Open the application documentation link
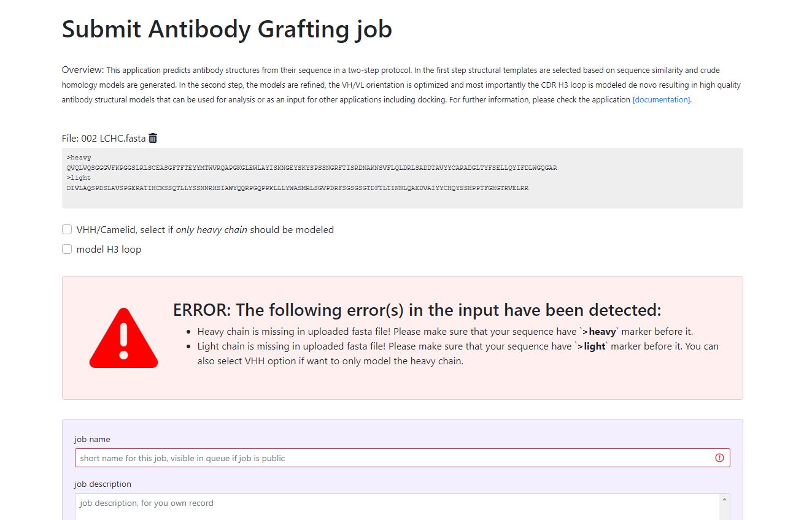This screenshot has height=520, width=812. [x=661, y=99]
